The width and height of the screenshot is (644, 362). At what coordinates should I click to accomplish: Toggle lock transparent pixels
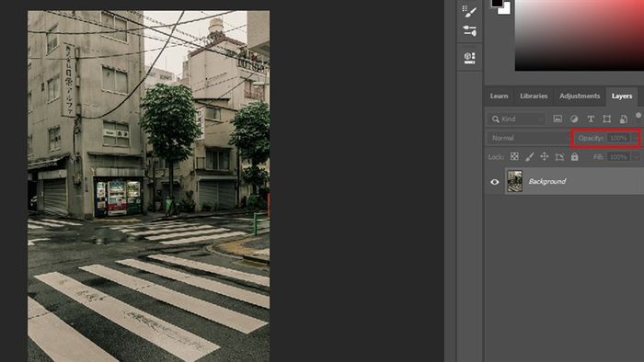(514, 156)
